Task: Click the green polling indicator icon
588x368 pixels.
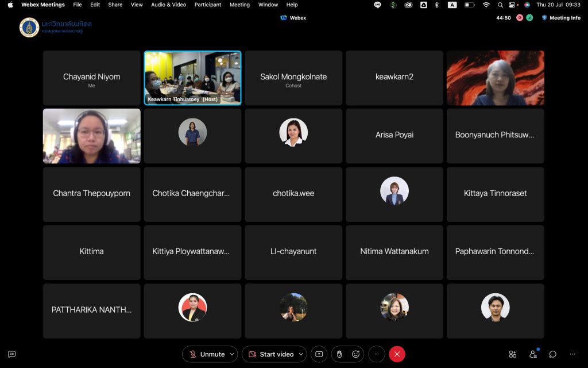Action: coord(529,18)
